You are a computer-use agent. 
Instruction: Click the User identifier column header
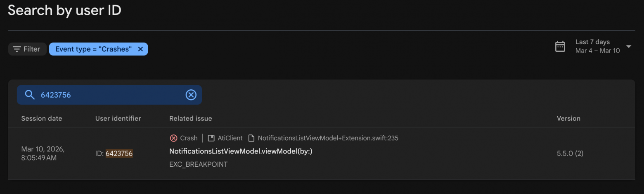pyautogui.click(x=118, y=118)
